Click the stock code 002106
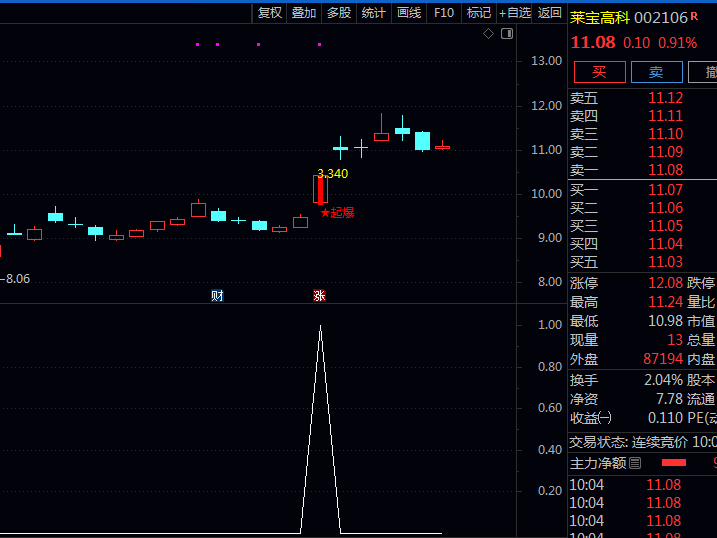 [661, 18]
